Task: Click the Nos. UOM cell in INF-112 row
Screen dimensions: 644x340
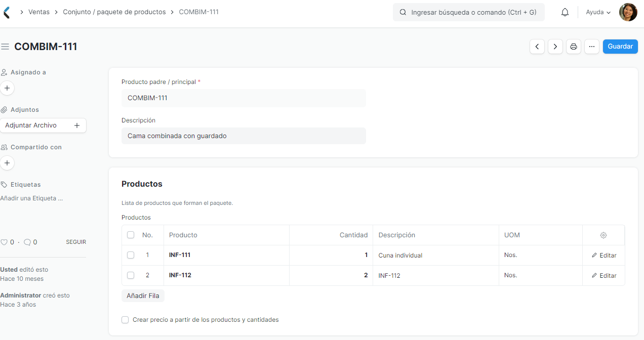Action: pyautogui.click(x=541, y=275)
